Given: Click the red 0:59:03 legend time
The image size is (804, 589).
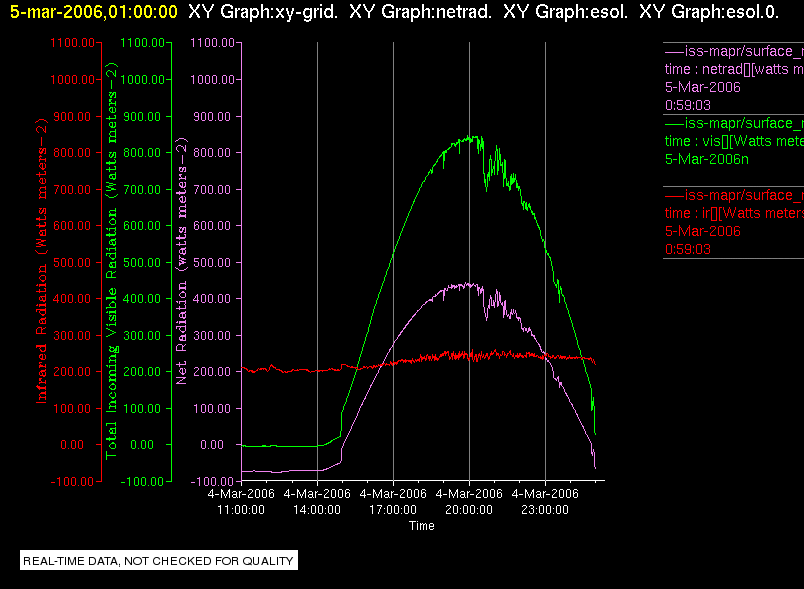Looking at the screenshot, I should [x=688, y=249].
